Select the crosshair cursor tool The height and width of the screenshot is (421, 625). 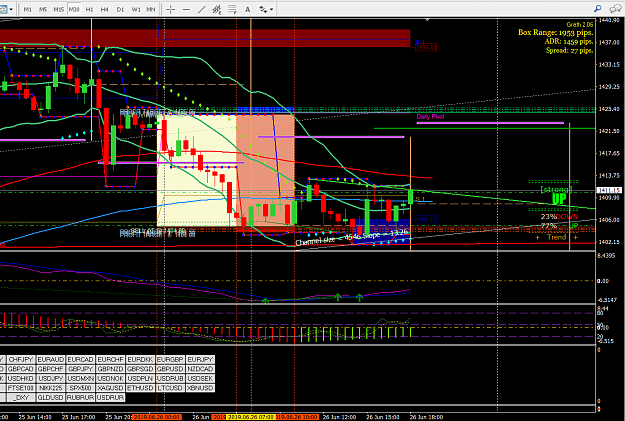(x=171, y=9)
